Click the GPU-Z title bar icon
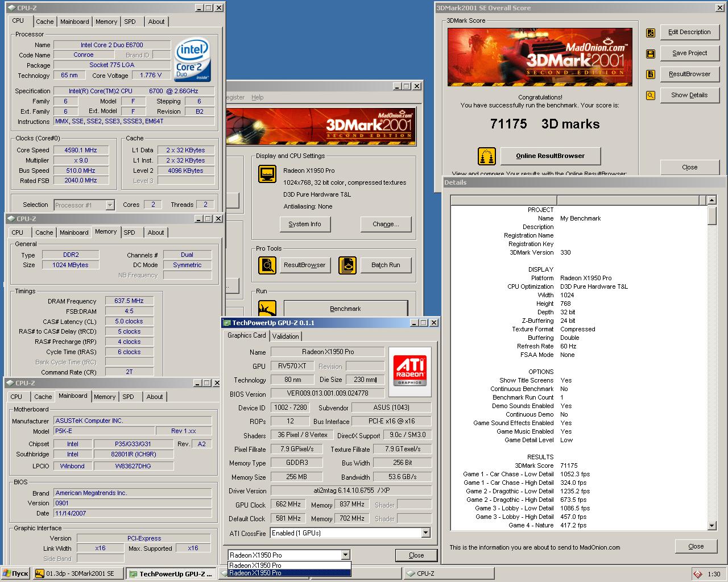The image size is (728, 582). [226, 323]
